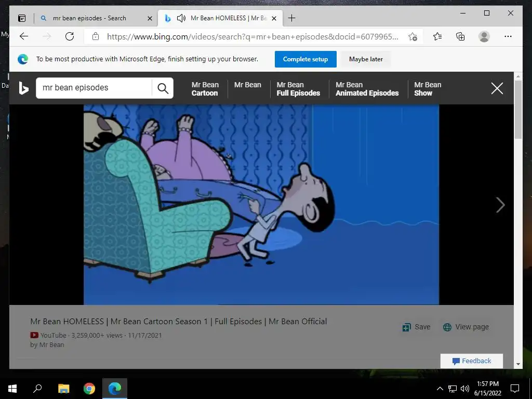532x399 pixels.
Task: Click the browser Back arrow
Action: click(24, 36)
